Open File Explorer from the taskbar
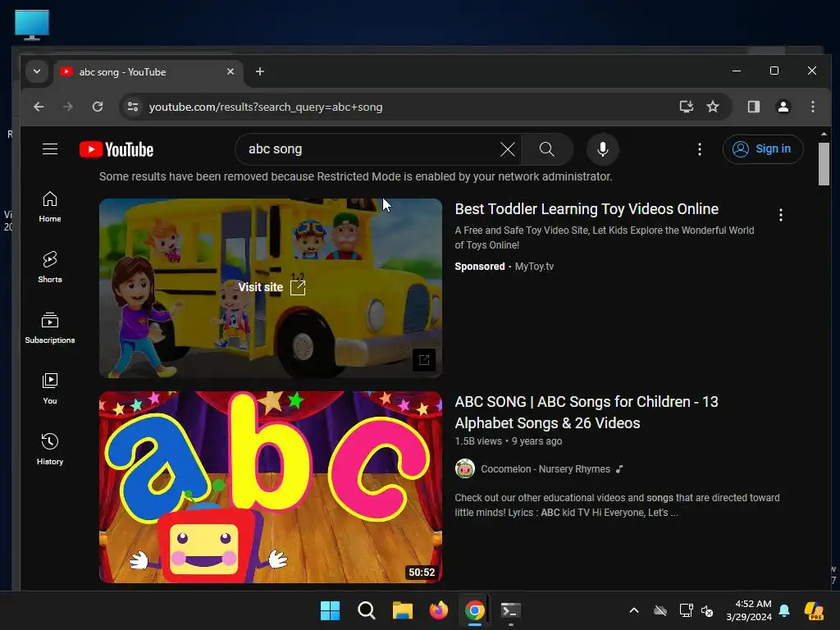This screenshot has width=840, height=630. point(402,610)
